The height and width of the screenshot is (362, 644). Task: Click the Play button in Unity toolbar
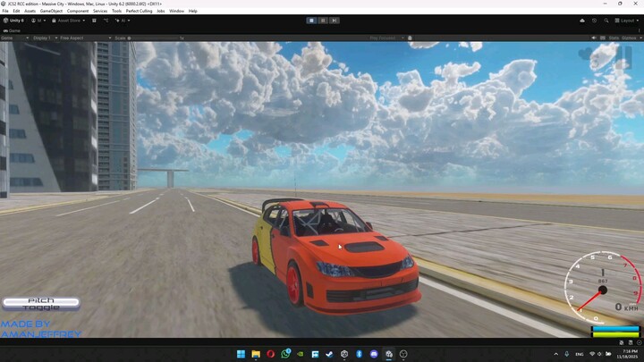(x=311, y=20)
